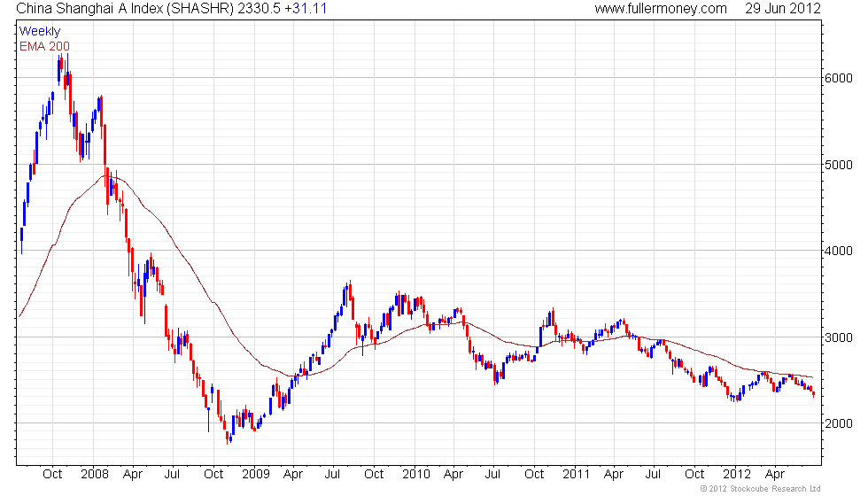Click the "Oct" label just before 2009

213,474
